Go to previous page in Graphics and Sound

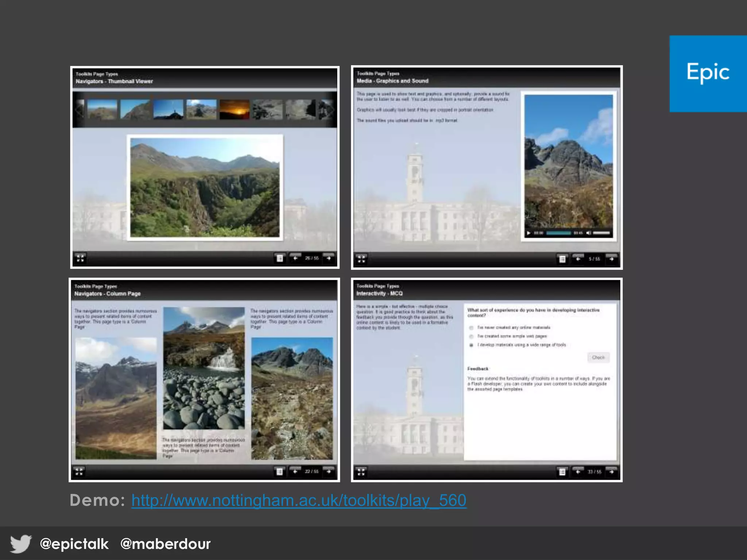tap(578, 259)
